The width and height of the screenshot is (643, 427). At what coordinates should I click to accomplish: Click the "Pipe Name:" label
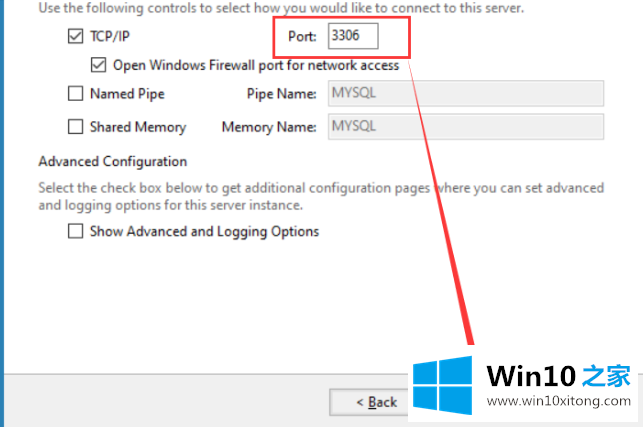pyautogui.click(x=282, y=95)
